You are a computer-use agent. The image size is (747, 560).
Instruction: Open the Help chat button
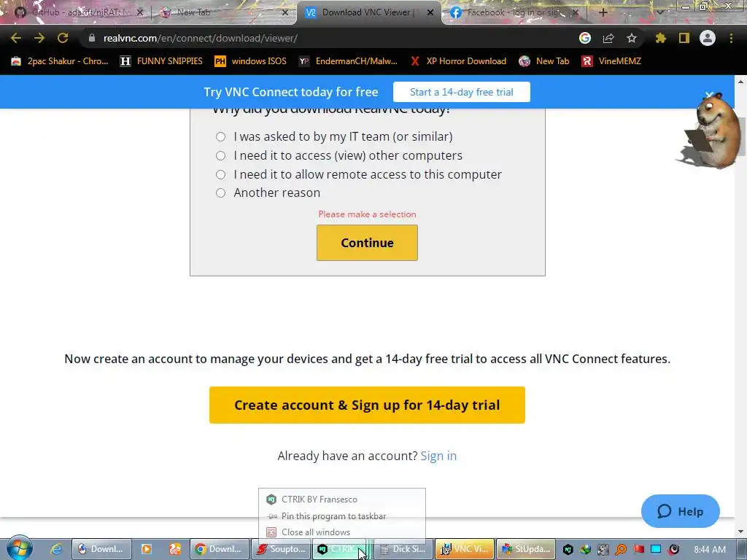681,511
